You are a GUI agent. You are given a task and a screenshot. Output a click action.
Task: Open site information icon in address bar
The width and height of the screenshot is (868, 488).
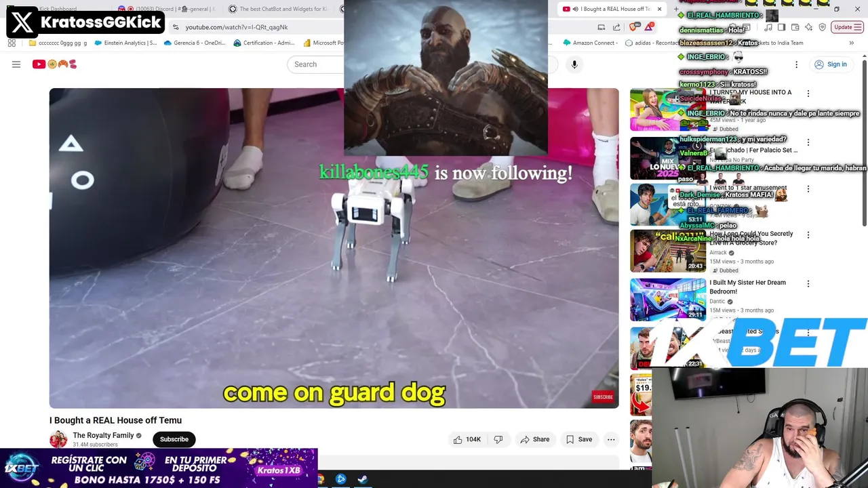click(x=176, y=27)
